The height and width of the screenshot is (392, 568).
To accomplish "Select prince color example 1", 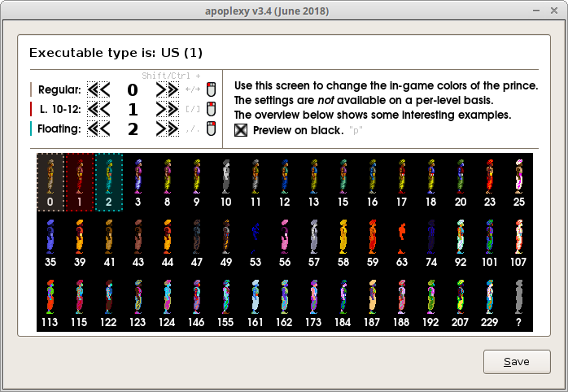I will [x=80, y=182].
